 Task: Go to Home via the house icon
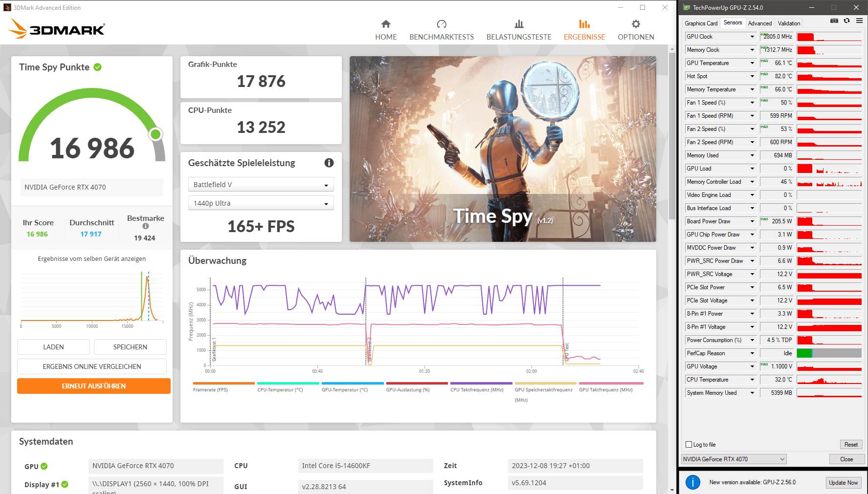click(x=386, y=24)
